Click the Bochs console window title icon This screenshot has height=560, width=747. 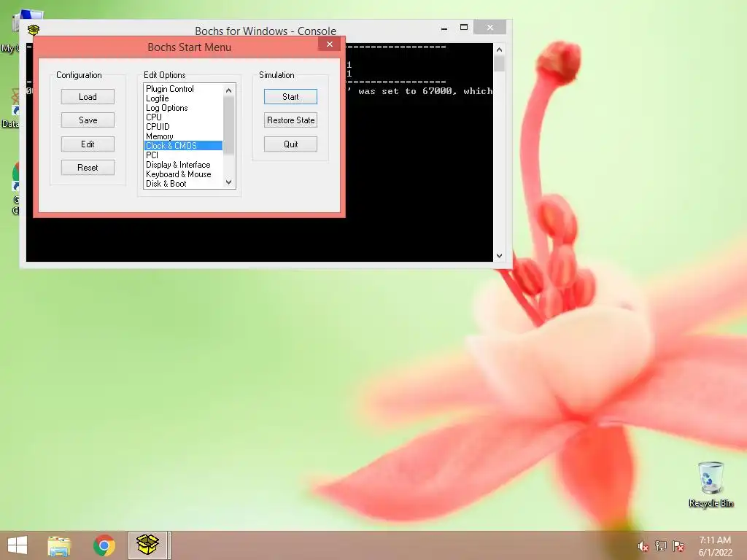(x=34, y=30)
